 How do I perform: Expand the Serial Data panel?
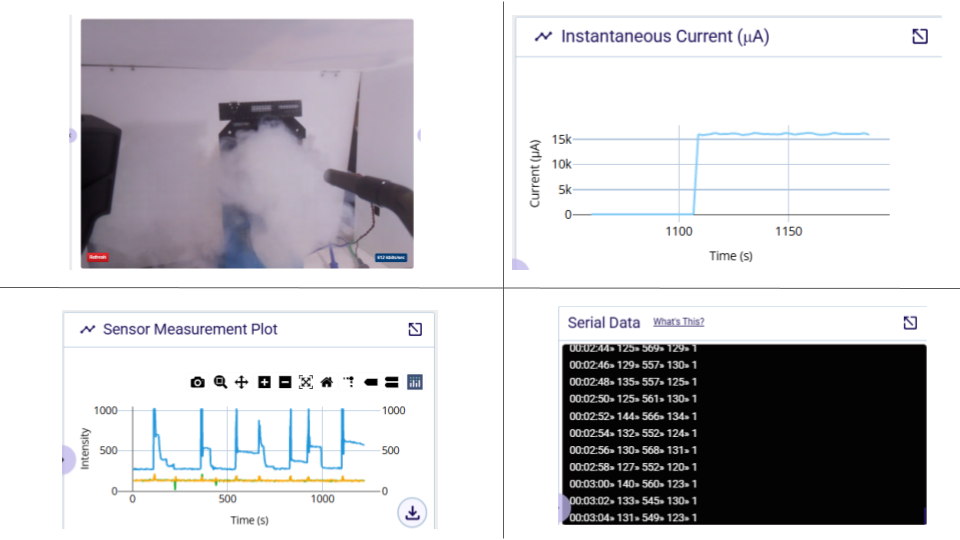[x=910, y=322]
